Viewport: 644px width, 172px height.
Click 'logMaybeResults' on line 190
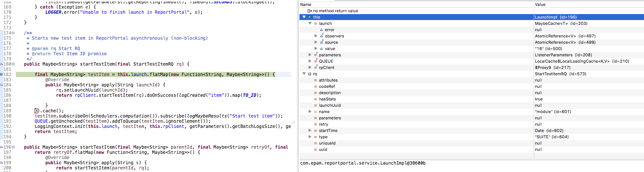point(207,116)
